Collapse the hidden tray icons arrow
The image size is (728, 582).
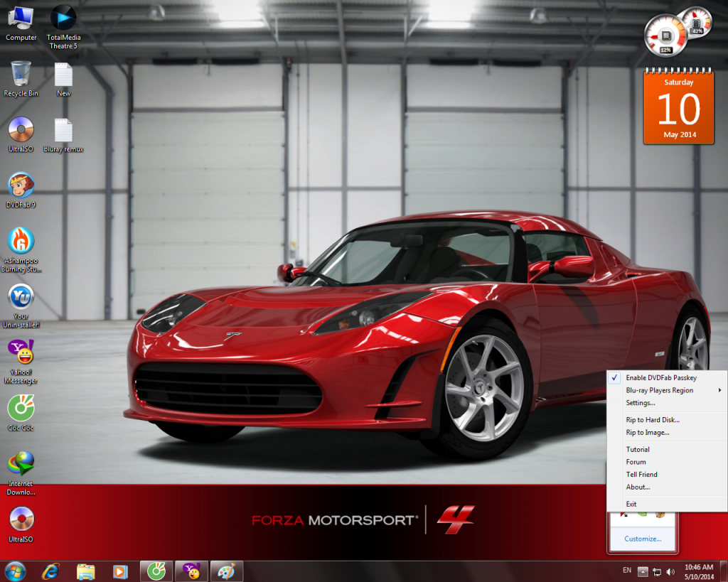pyautogui.click(x=643, y=572)
